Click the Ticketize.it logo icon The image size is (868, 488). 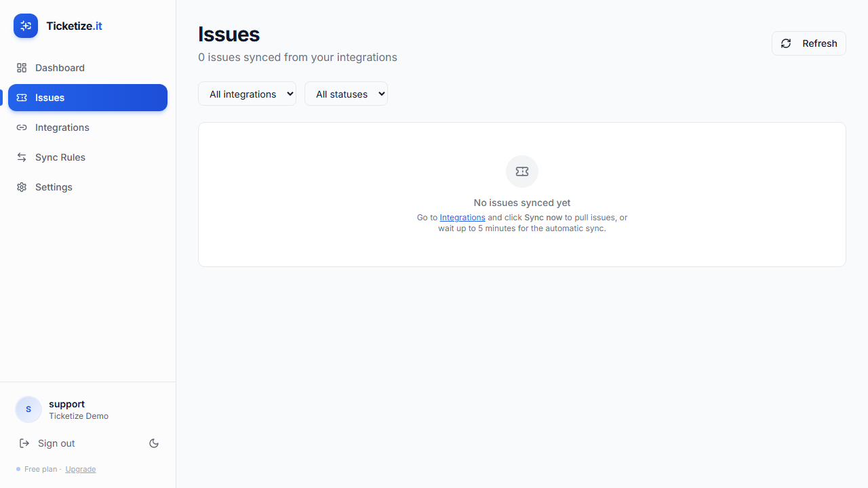pos(26,26)
